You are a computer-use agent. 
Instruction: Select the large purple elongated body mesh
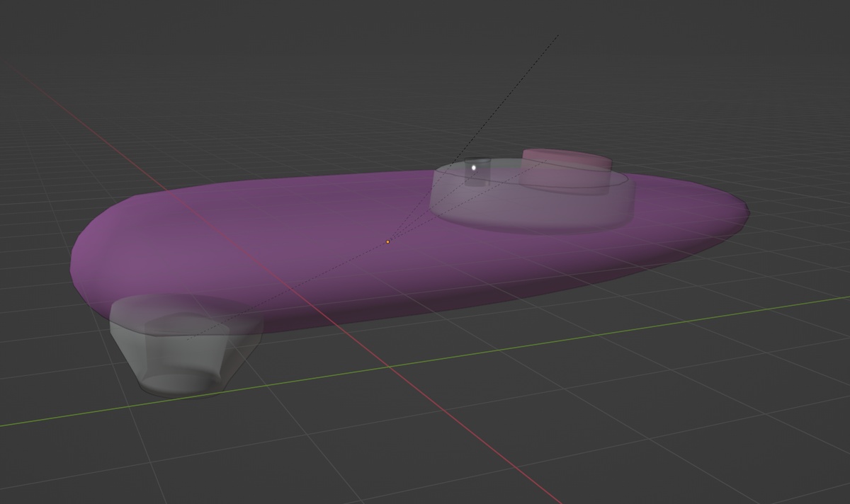283,241
